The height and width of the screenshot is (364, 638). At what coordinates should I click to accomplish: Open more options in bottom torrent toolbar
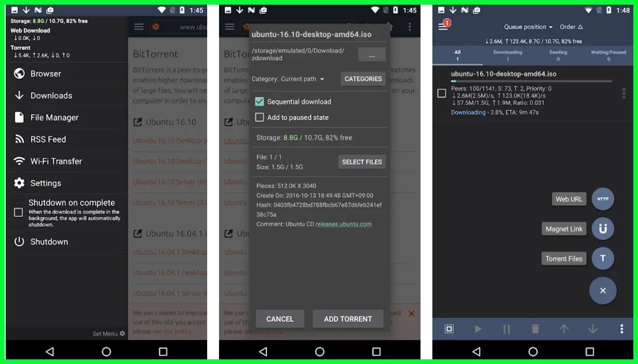[622, 329]
